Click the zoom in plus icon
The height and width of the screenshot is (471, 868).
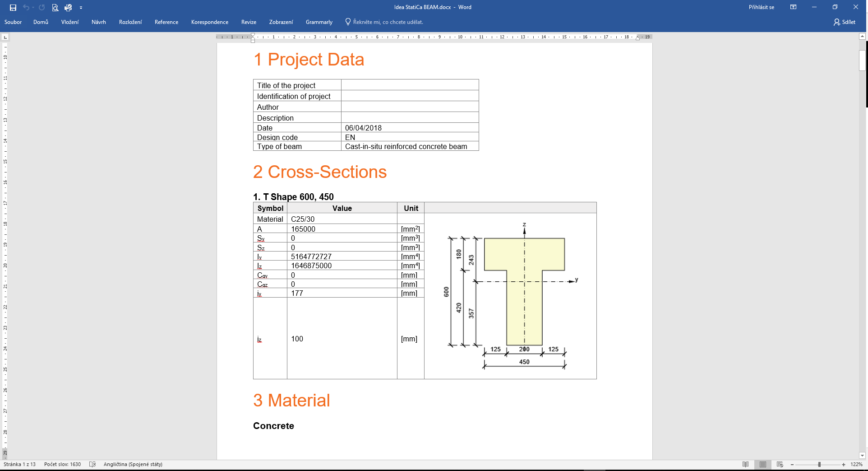pyautogui.click(x=844, y=464)
